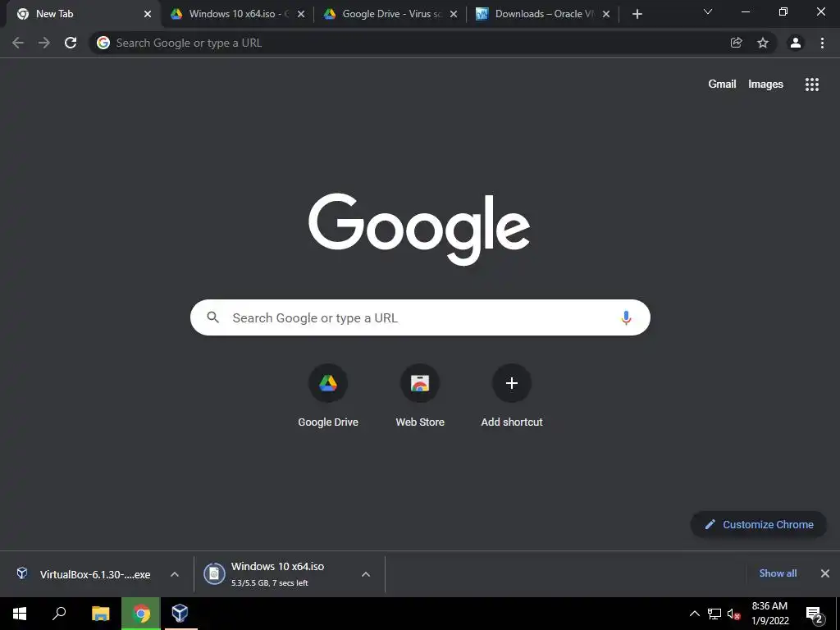840x630 pixels.
Task: Click the Windows 10 x64.iso download progress icon
Action: (214, 574)
